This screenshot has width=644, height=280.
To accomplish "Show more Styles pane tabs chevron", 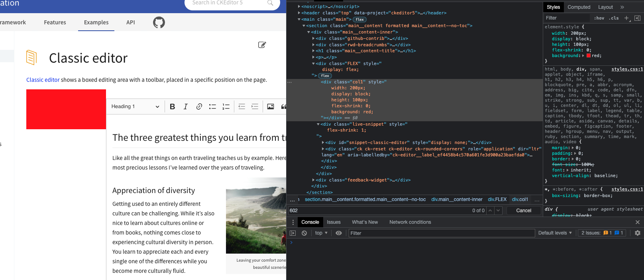I will 622,7.
